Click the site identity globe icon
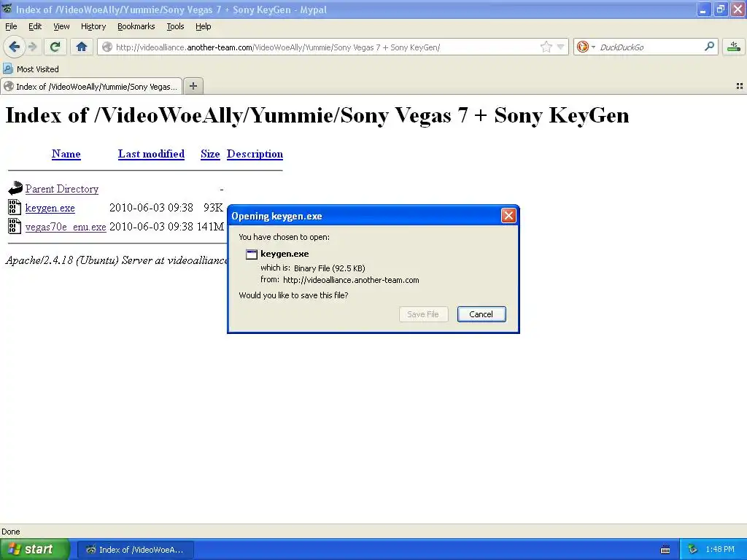 click(107, 47)
